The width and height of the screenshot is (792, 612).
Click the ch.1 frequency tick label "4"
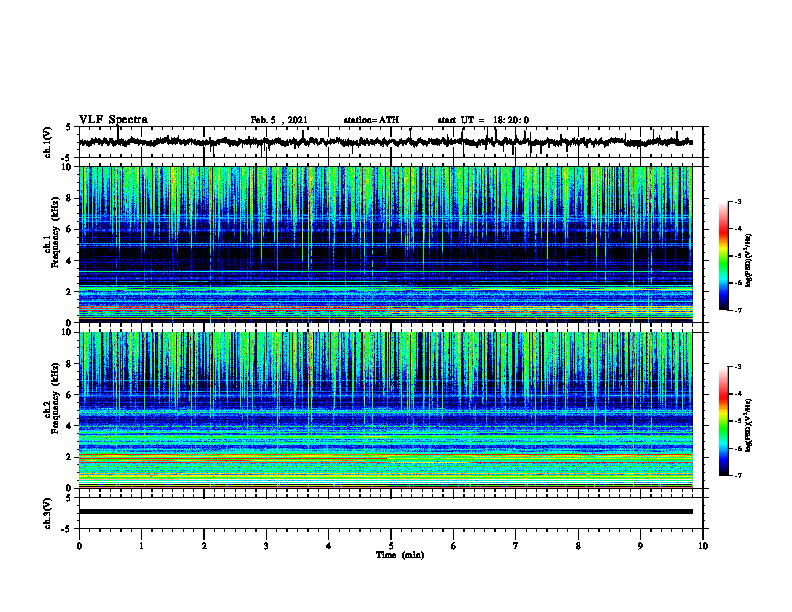[x=69, y=261]
